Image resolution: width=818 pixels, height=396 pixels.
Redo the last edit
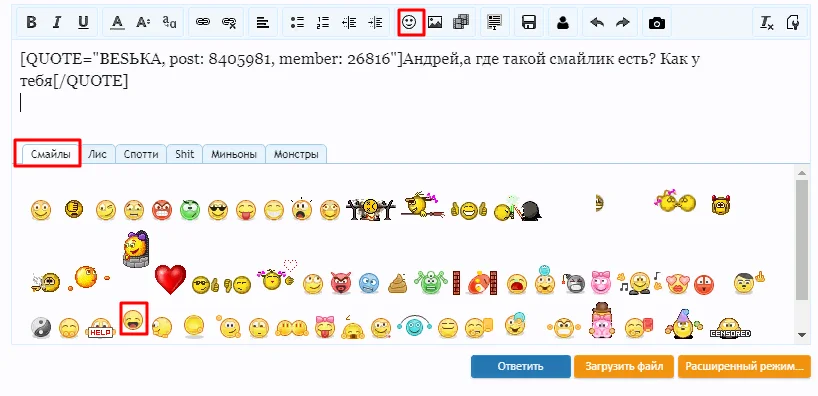(x=623, y=22)
